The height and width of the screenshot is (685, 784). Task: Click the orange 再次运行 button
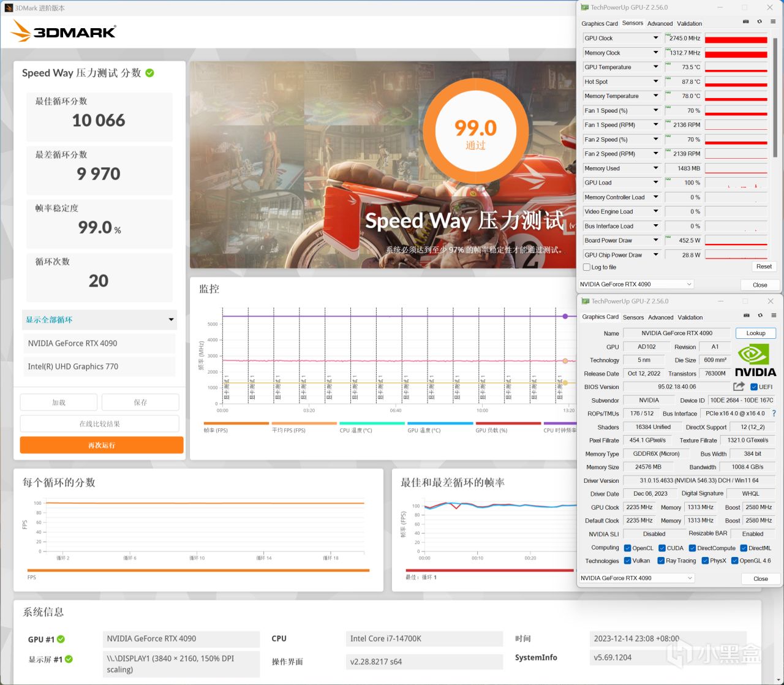pos(102,445)
